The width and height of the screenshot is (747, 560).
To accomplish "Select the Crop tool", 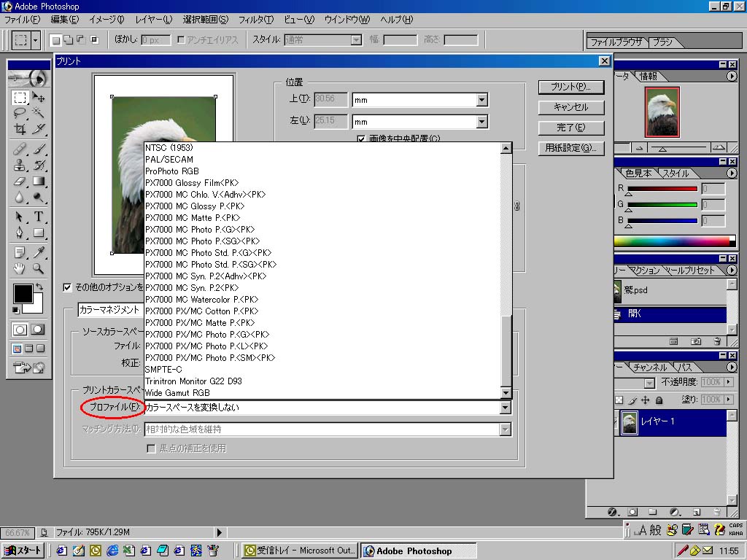I will [x=20, y=129].
